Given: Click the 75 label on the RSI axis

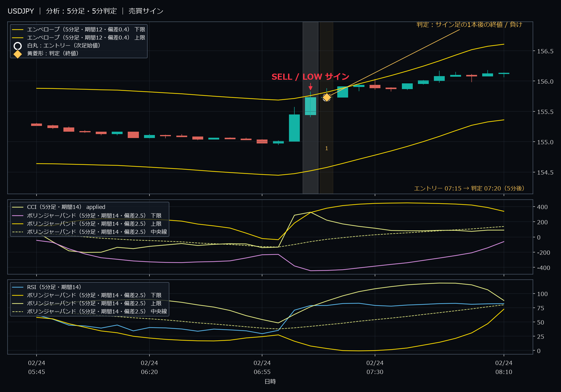Looking at the screenshot, I should pos(540,308).
